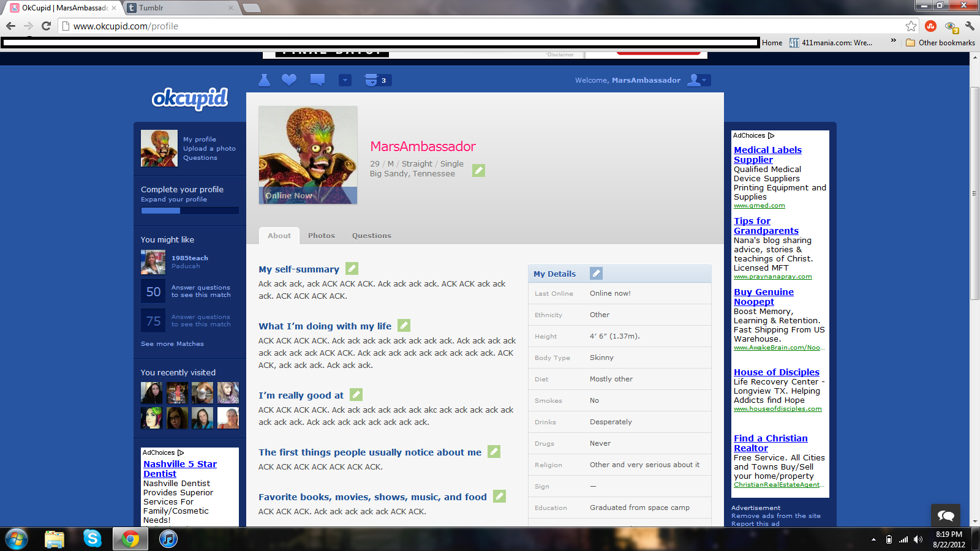
Task: Switch to the Questions tab
Action: [x=371, y=236]
